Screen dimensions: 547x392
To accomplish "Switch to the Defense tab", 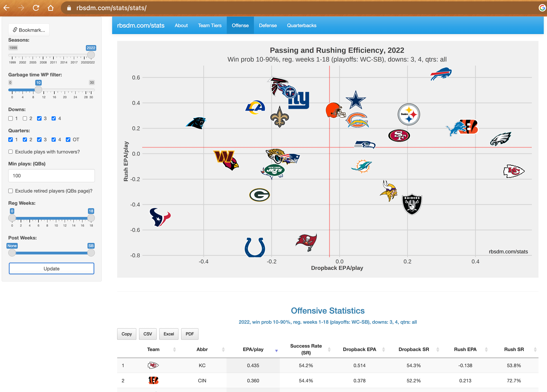I will 268,26.
